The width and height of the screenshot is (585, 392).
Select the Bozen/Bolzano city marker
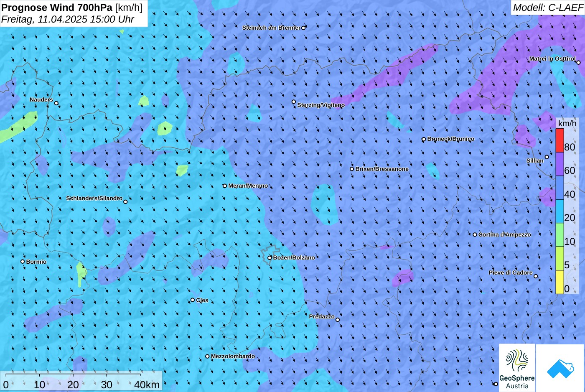click(270, 258)
